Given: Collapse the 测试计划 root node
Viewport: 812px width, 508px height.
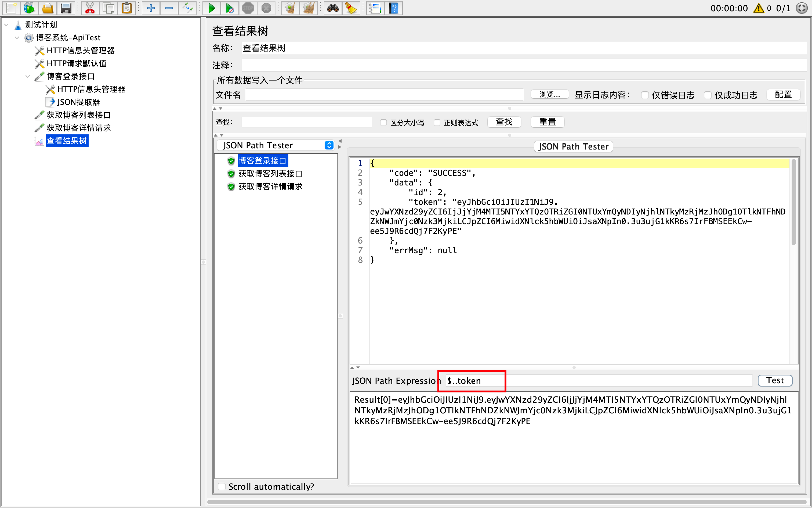Looking at the screenshot, I should [6, 24].
